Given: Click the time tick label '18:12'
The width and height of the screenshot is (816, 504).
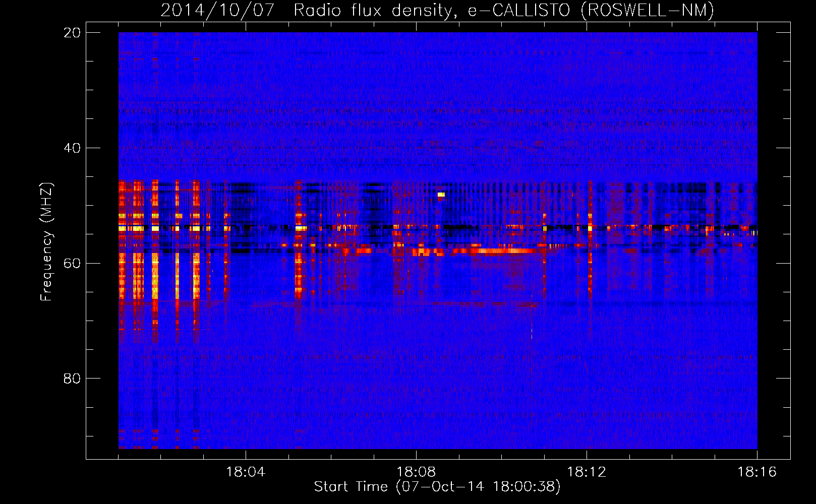Looking at the screenshot, I should tap(587, 472).
